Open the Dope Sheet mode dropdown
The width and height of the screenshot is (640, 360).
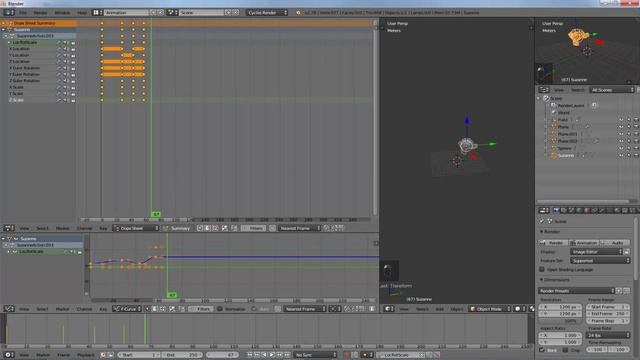136,228
